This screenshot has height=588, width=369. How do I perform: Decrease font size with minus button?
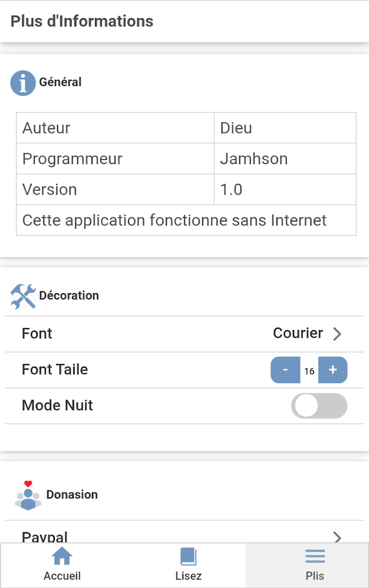(286, 370)
